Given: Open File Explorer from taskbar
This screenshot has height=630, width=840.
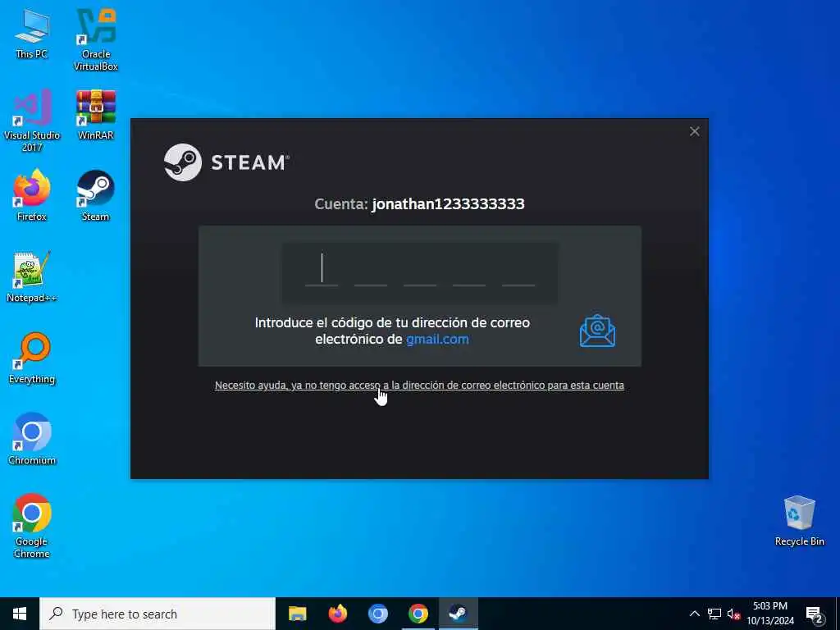Looking at the screenshot, I should [x=297, y=614].
